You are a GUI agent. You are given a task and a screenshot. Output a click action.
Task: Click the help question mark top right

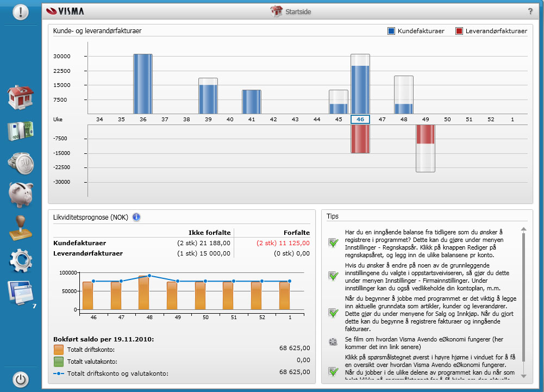(x=530, y=11)
